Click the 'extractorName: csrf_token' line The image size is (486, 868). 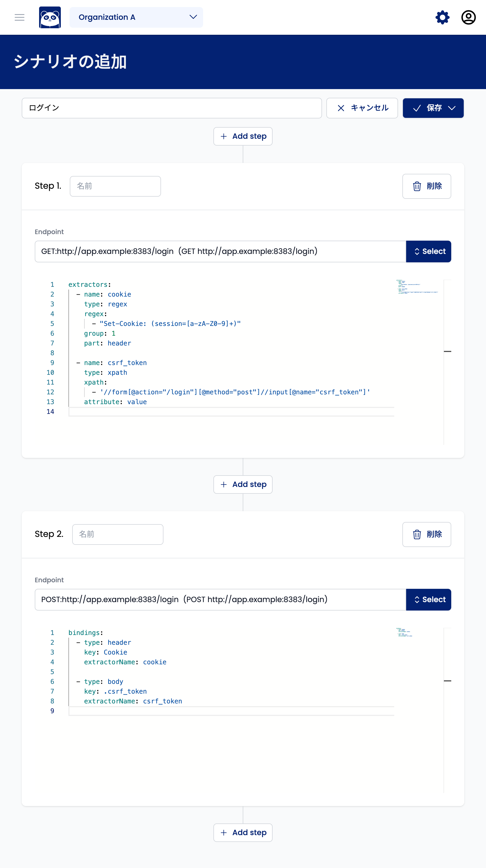(133, 701)
